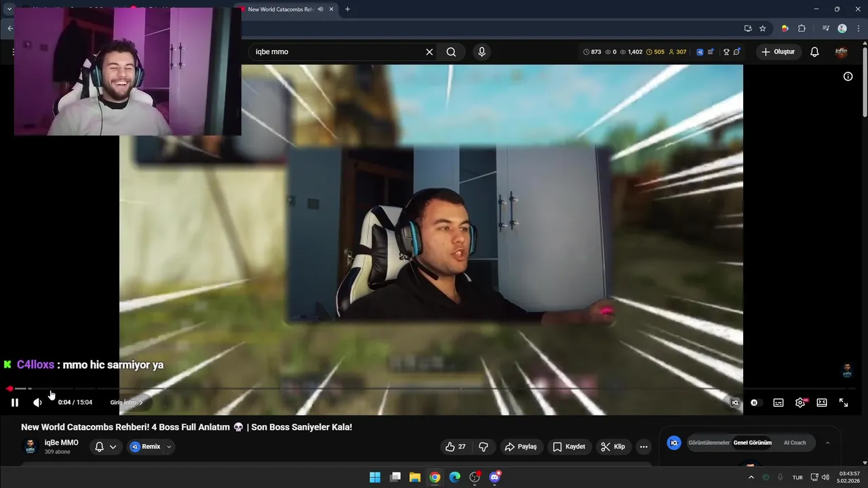Open the Oluştur create button
This screenshot has width=868, height=488.
778,52
